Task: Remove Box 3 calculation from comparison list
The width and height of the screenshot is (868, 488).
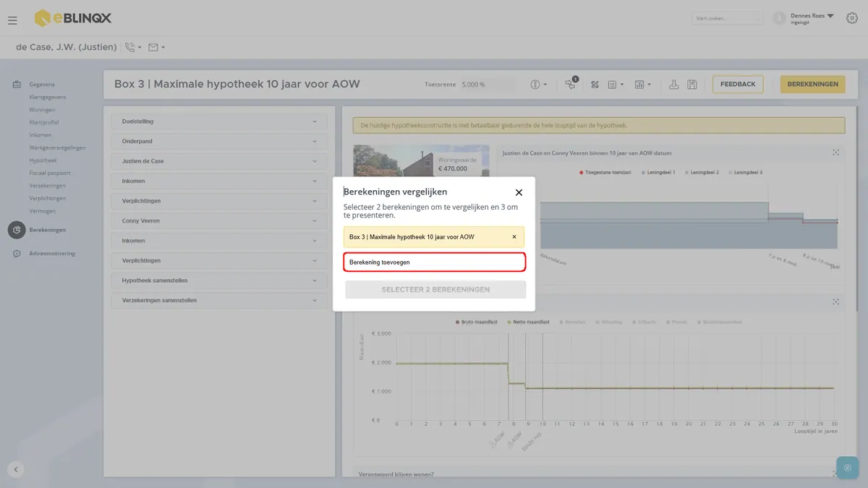Action: tap(514, 237)
